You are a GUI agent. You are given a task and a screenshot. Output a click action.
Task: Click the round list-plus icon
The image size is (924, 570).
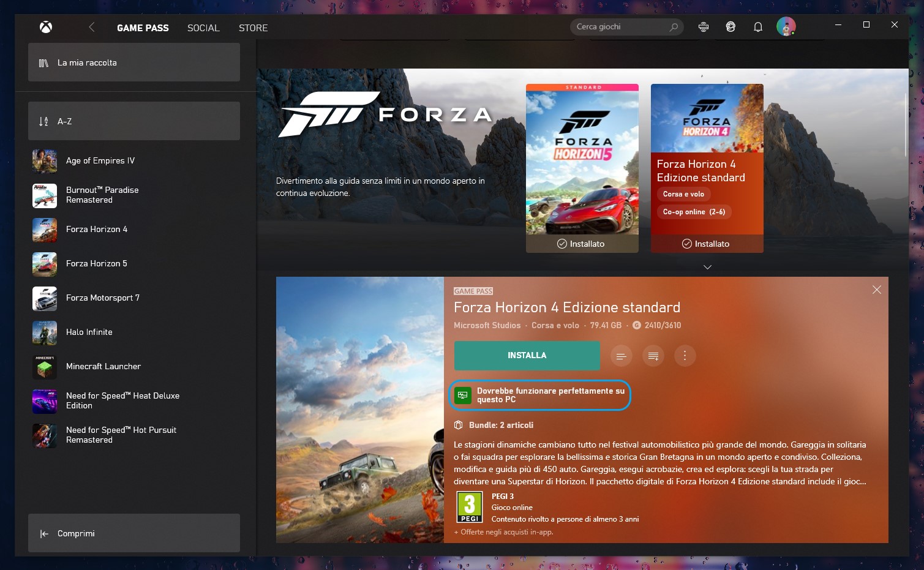[653, 356]
